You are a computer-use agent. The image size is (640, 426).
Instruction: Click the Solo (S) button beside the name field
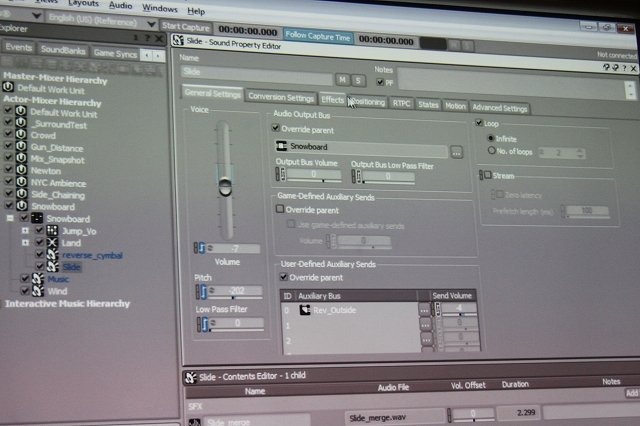coord(358,78)
